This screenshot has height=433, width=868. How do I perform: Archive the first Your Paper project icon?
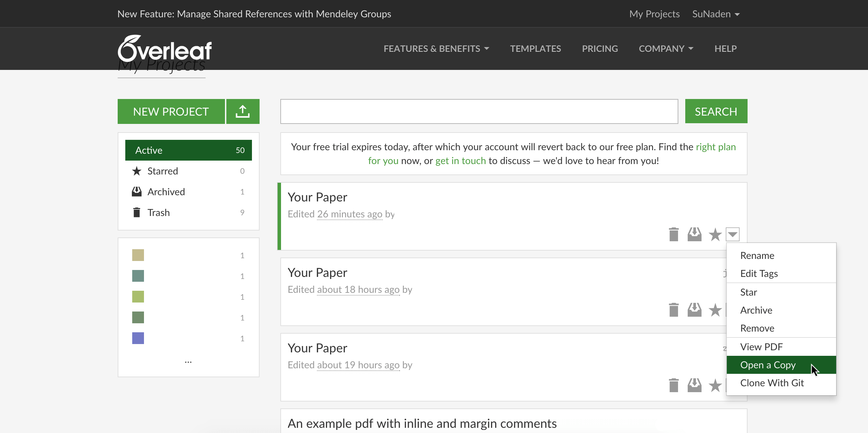[x=694, y=234]
